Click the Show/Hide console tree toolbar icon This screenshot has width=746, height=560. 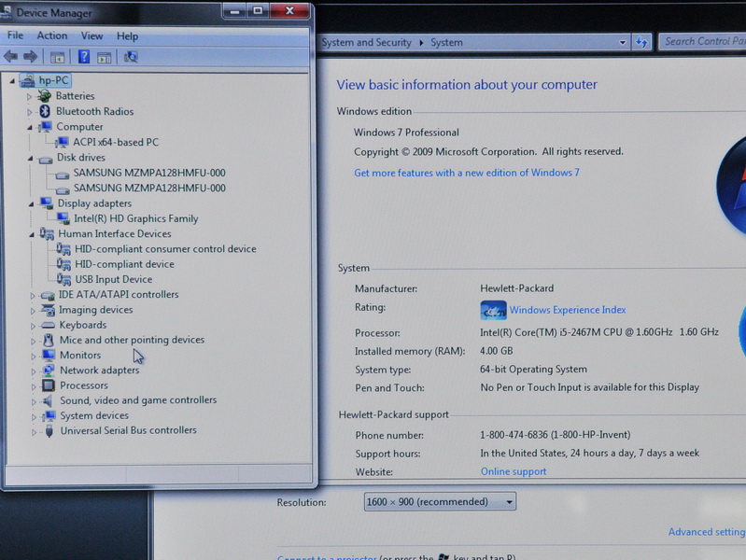[x=58, y=58]
